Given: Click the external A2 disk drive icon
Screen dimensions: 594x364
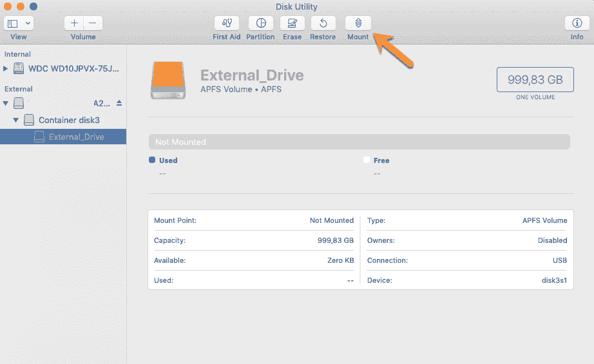Looking at the screenshot, I should pyautogui.click(x=19, y=103).
